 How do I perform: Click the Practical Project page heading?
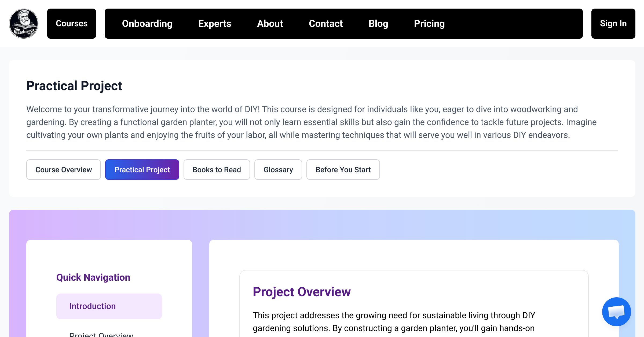74,86
